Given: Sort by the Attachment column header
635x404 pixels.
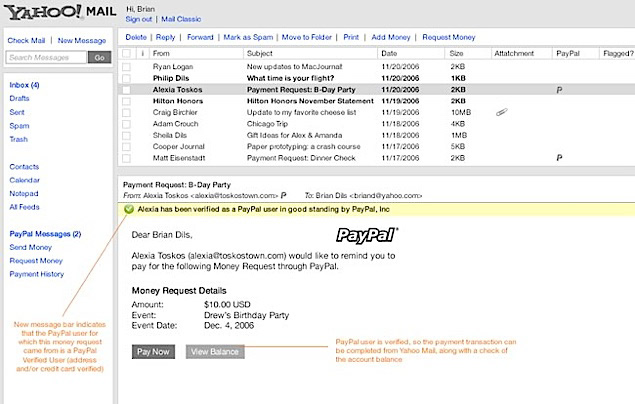Looking at the screenshot, I should [x=514, y=53].
